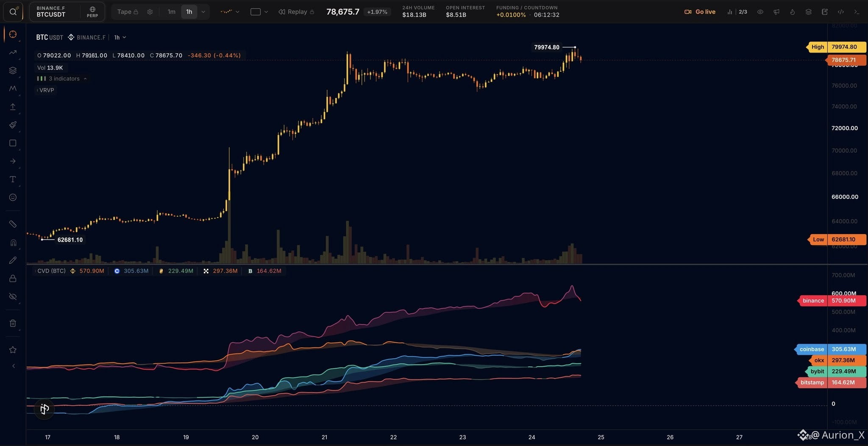Select the ruler measure tool
This screenshot has height=446, width=868.
[x=13, y=224]
